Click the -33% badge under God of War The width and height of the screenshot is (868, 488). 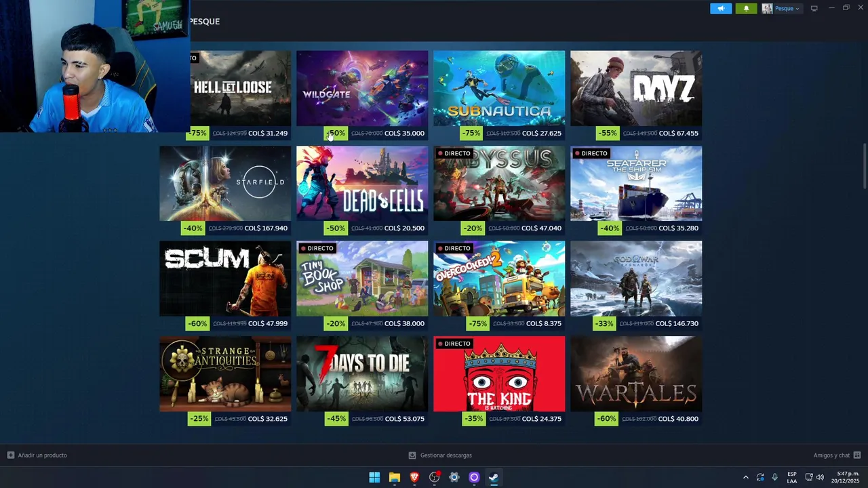click(604, 324)
